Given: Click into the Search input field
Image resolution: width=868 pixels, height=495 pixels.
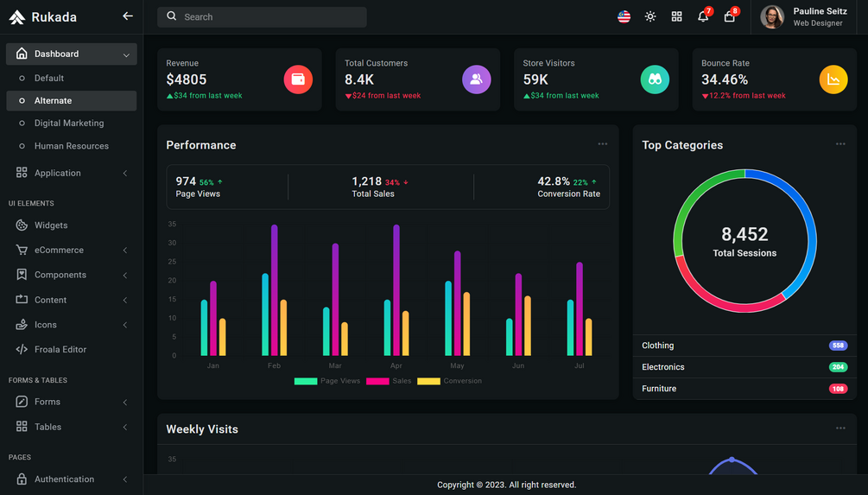Looking at the screenshot, I should point(262,17).
